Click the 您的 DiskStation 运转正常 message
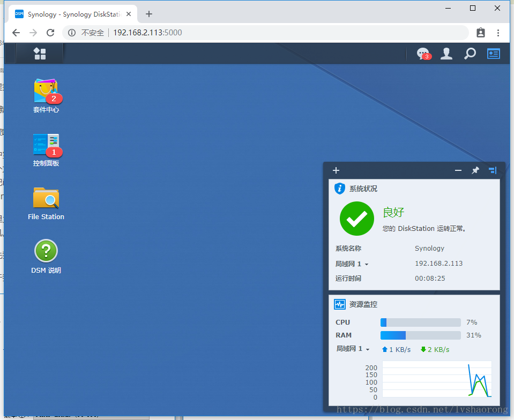The width and height of the screenshot is (514, 420). tap(424, 228)
